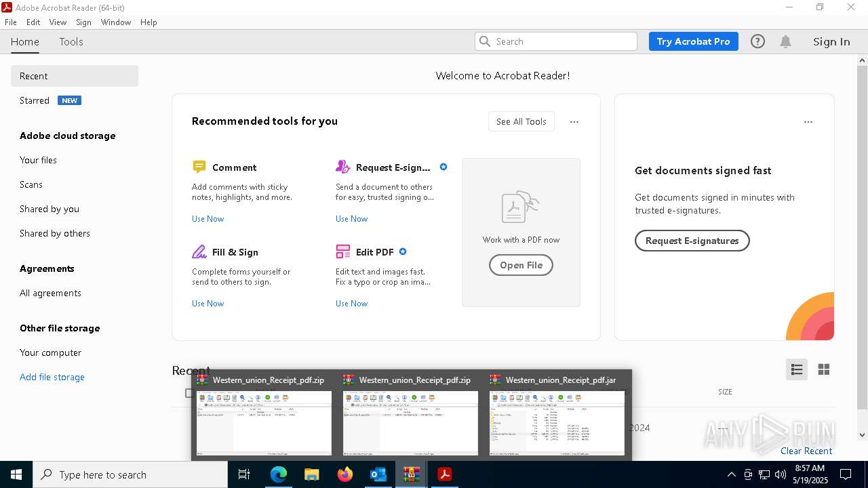The width and height of the screenshot is (868, 488).
Task: Open the Windows Start menu
Action: 16,474
